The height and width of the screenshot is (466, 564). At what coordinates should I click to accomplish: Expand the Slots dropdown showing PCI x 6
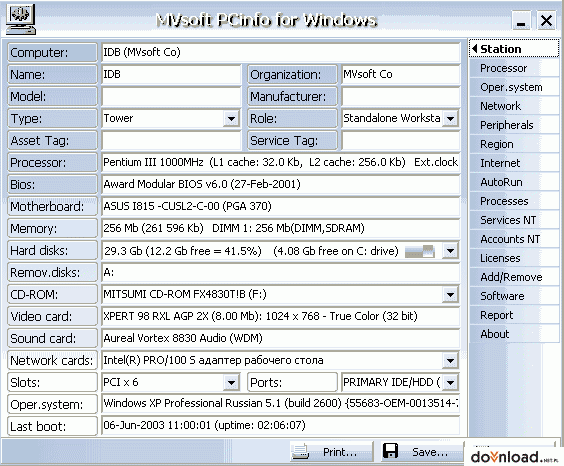coord(231,383)
